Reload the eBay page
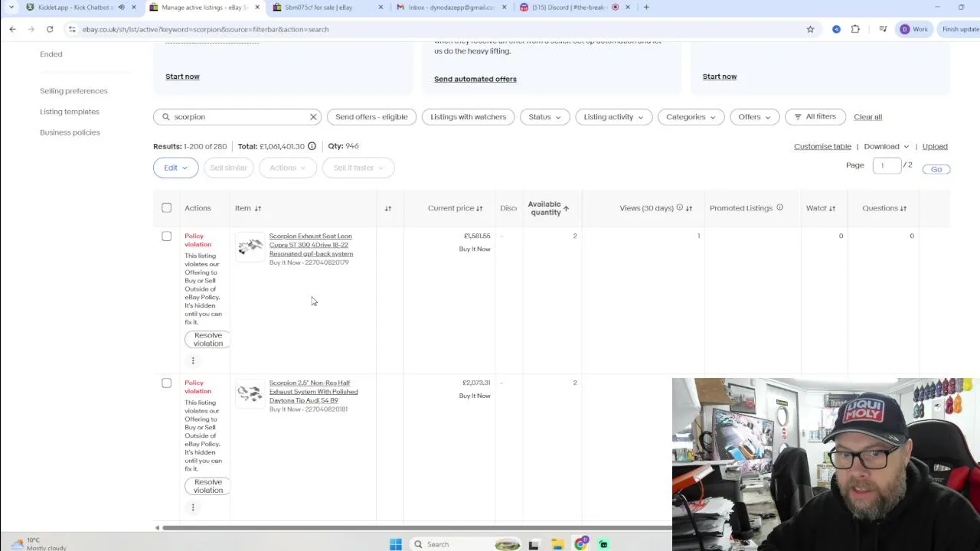 [x=50, y=29]
